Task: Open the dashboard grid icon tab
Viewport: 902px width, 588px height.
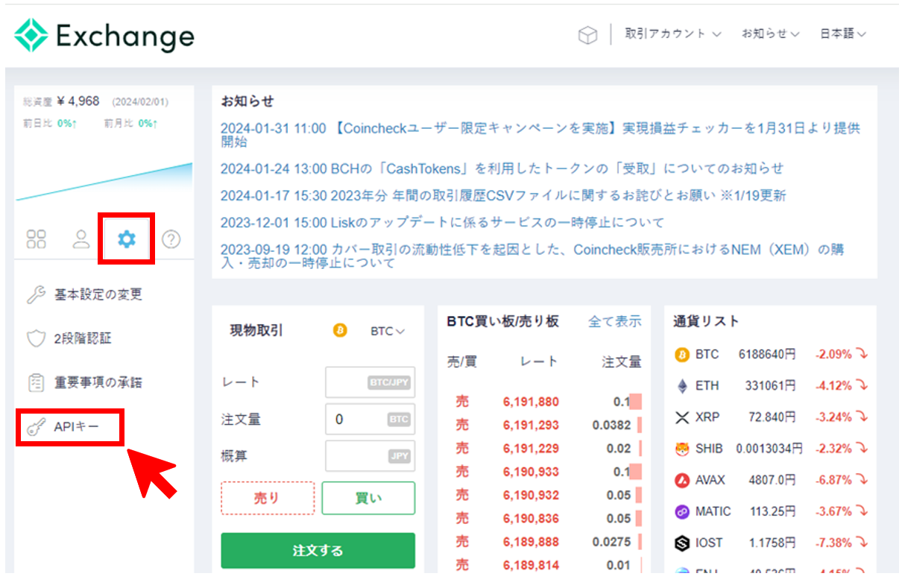Action: point(36,239)
